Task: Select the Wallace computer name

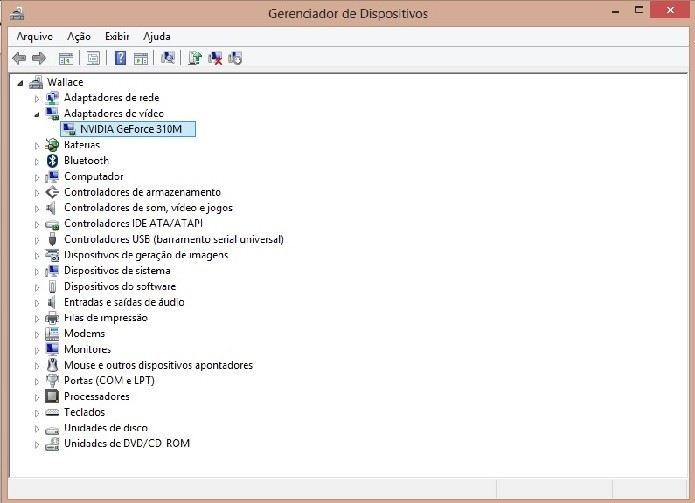Action: point(65,82)
